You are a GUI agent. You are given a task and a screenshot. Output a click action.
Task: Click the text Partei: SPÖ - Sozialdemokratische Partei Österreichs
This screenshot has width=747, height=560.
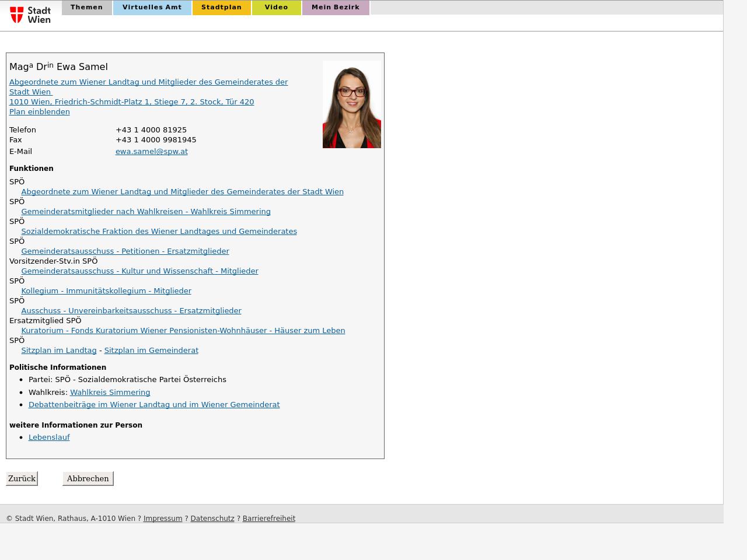click(127, 379)
